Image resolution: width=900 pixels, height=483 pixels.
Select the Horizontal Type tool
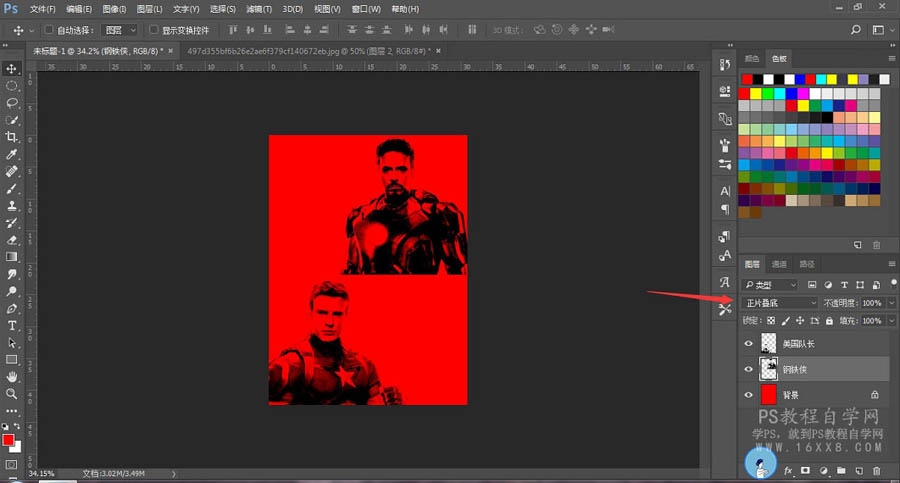click(11, 326)
